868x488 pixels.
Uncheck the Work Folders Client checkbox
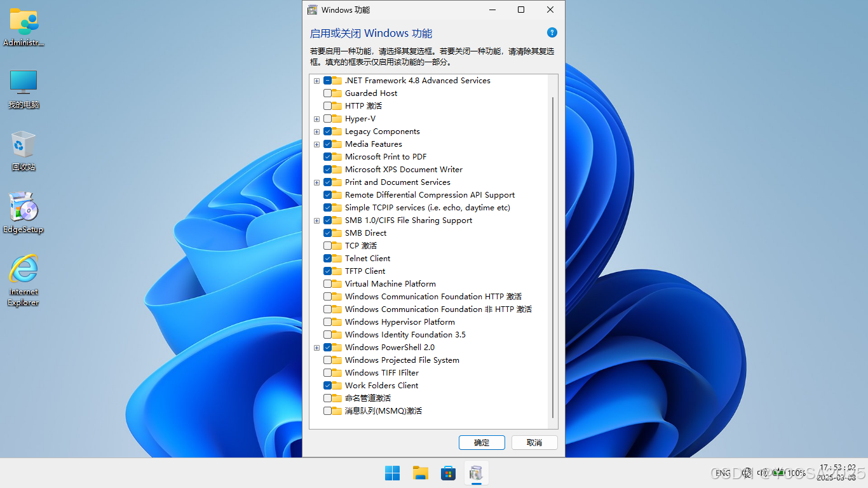click(x=327, y=386)
